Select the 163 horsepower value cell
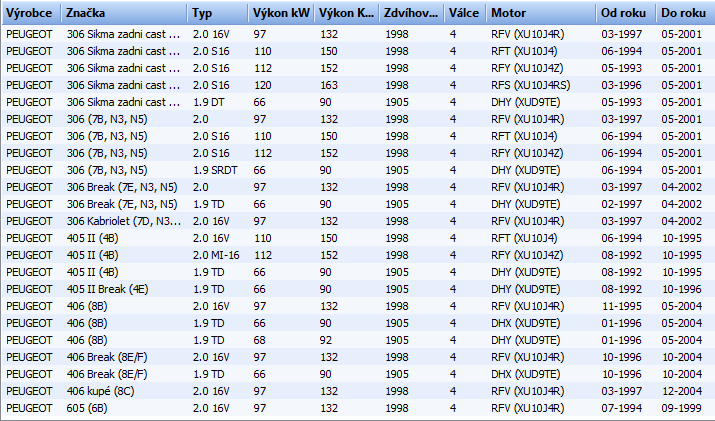 (x=329, y=85)
